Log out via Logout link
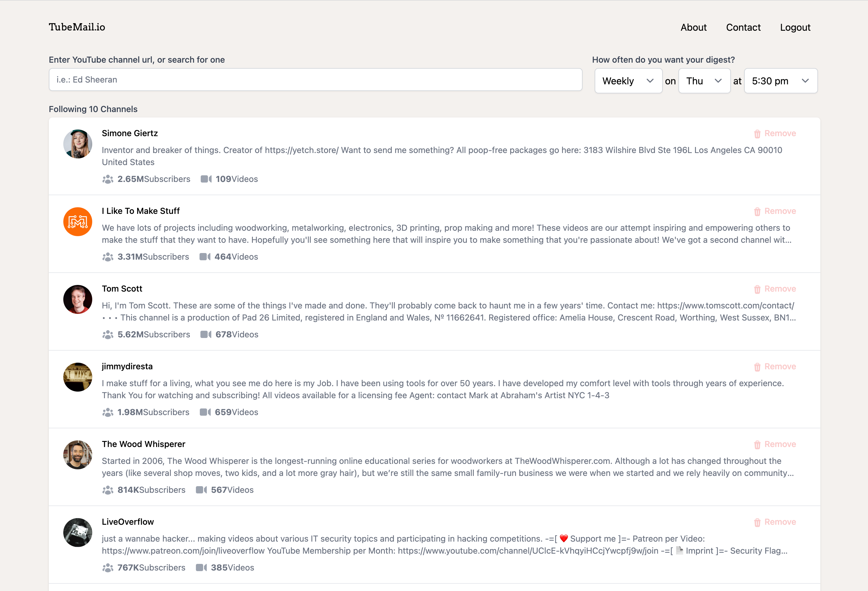 tap(795, 28)
